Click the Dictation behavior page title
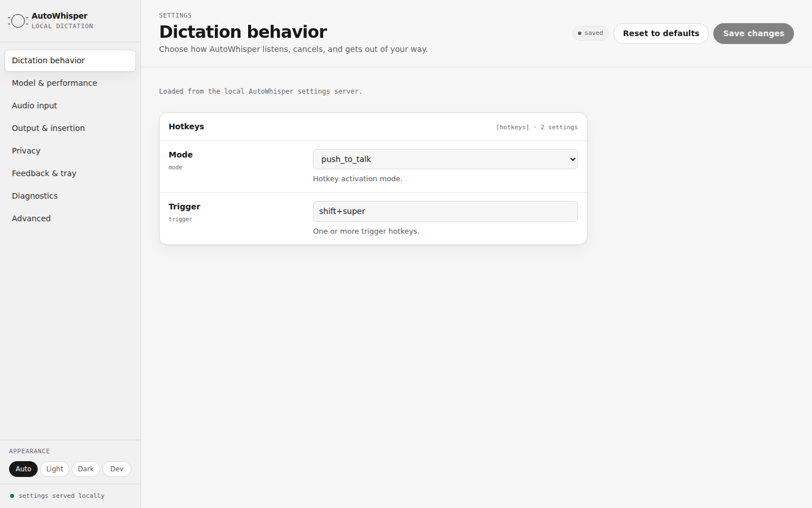 243,32
